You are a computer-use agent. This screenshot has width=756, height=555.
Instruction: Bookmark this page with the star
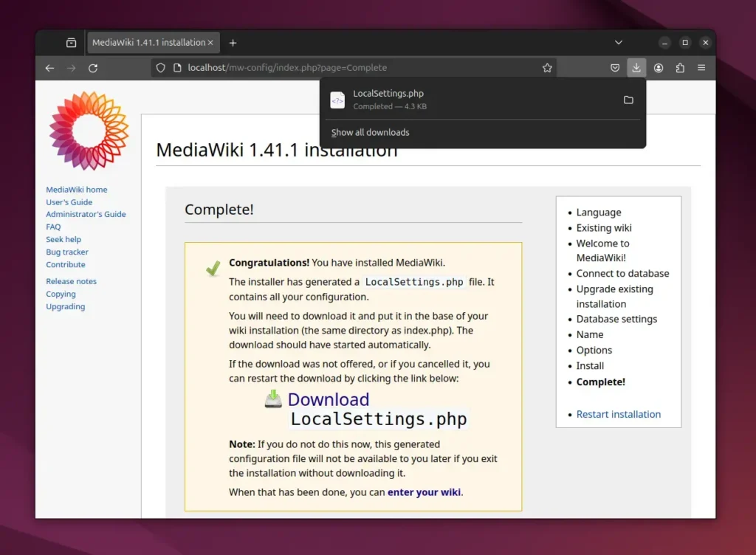[547, 68]
